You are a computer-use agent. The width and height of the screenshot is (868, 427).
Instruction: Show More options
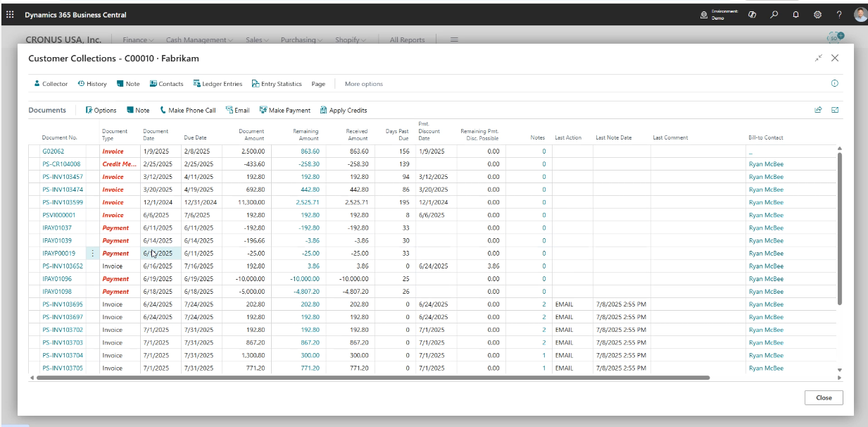pyautogui.click(x=364, y=84)
